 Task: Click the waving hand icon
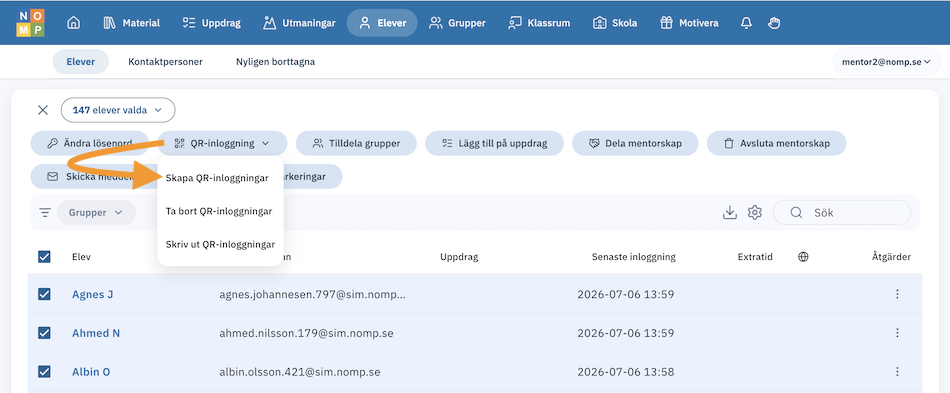point(774,23)
